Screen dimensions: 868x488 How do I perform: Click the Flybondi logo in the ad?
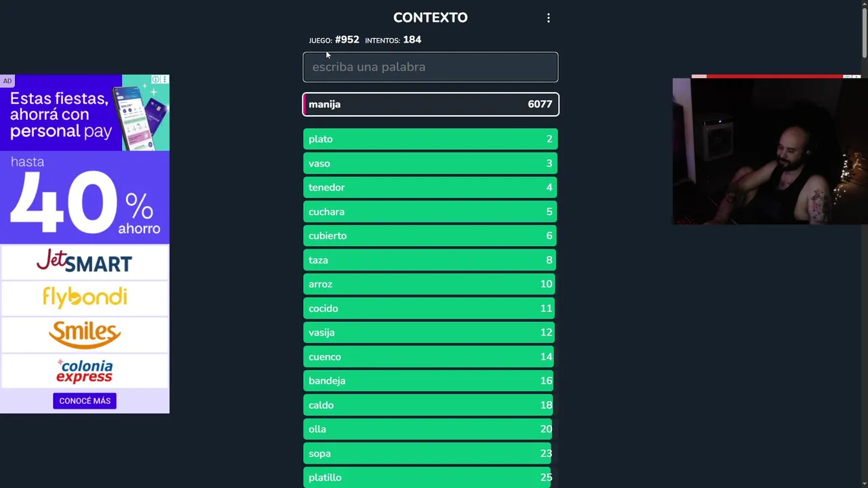pos(84,297)
